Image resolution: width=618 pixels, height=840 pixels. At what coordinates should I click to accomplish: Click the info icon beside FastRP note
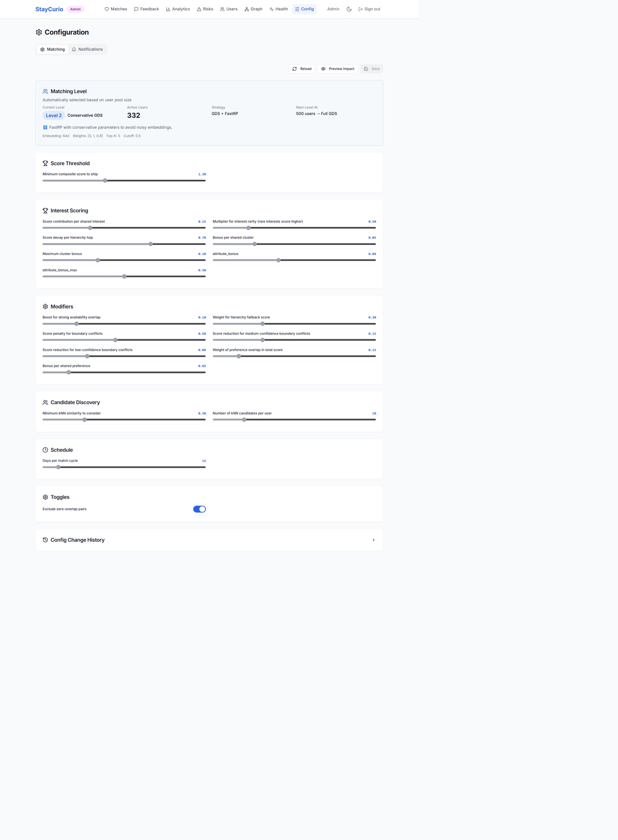click(x=45, y=127)
